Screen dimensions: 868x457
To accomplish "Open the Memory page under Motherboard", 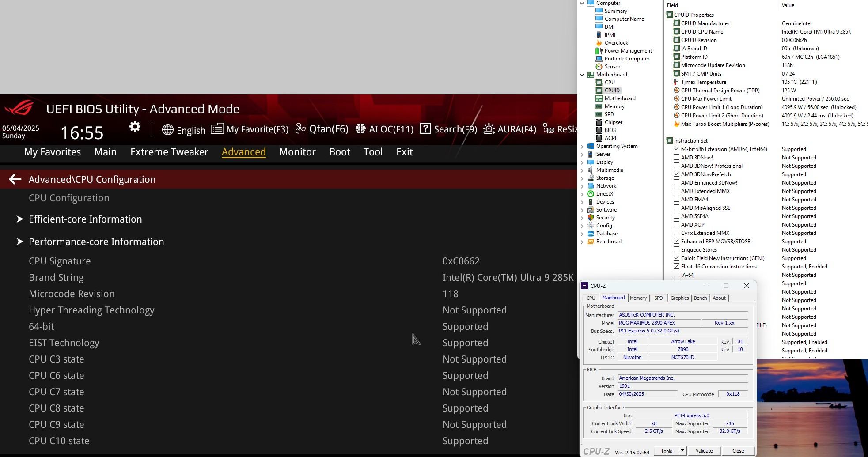I will point(614,106).
